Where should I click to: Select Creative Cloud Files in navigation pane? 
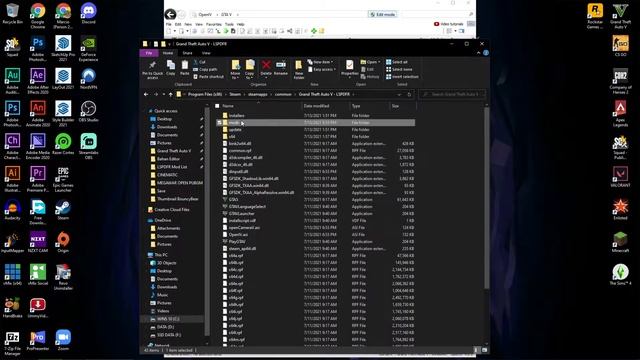172,209
